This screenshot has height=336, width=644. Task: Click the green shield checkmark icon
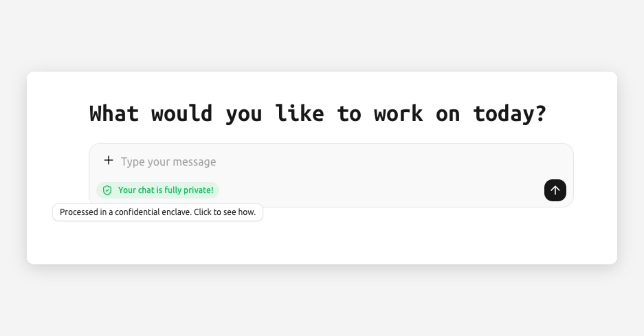pos(107,190)
